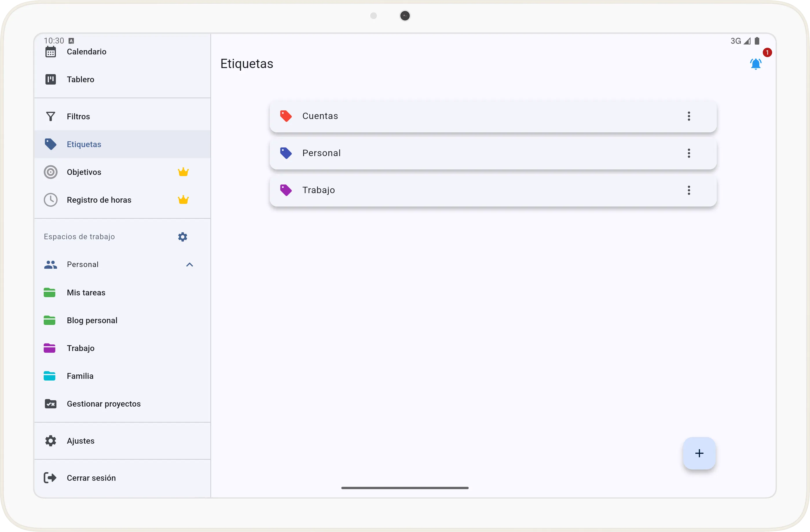Screen dimensions: 810x532
Task: Click the Registro de horas clock icon
Action: pyautogui.click(x=51, y=200)
